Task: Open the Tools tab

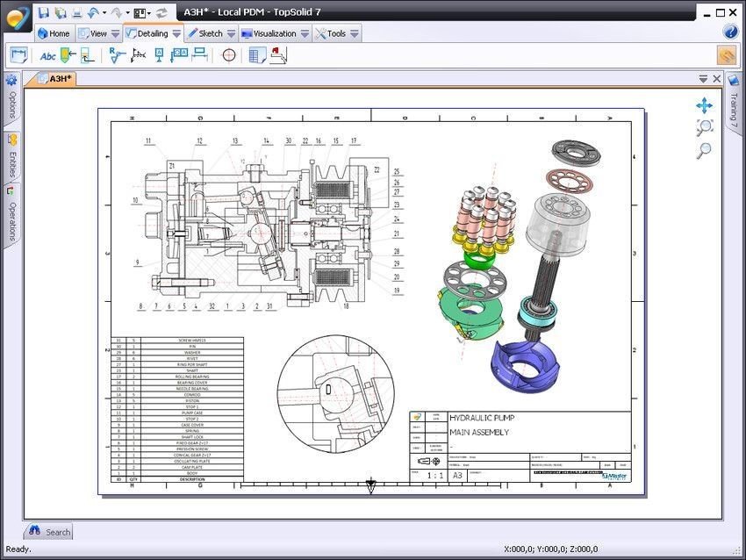Action: point(331,33)
